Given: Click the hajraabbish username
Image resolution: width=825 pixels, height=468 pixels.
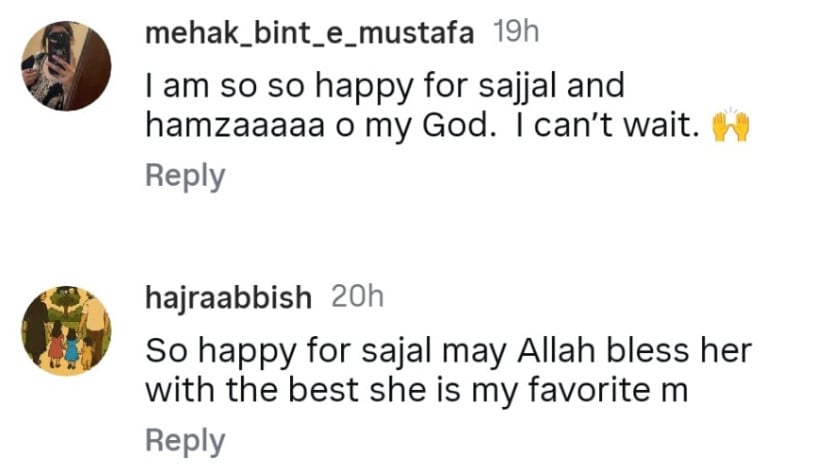Looking at the screenshot, I should tap(228, 298).
